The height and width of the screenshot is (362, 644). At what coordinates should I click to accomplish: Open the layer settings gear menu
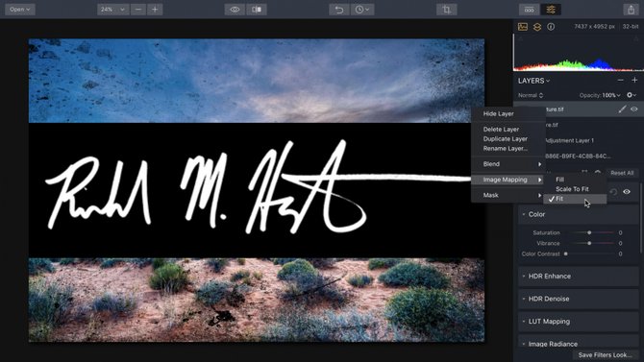click(632, 95)
